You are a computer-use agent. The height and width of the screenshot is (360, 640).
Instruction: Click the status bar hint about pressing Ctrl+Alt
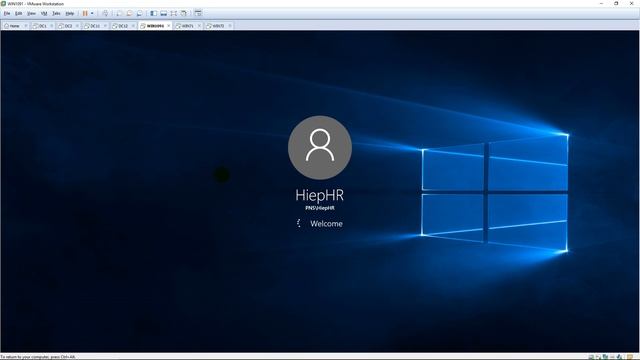(x=38, y=357)
